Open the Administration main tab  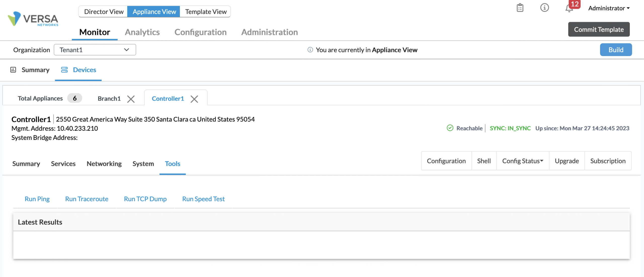(x=269, y=32)
